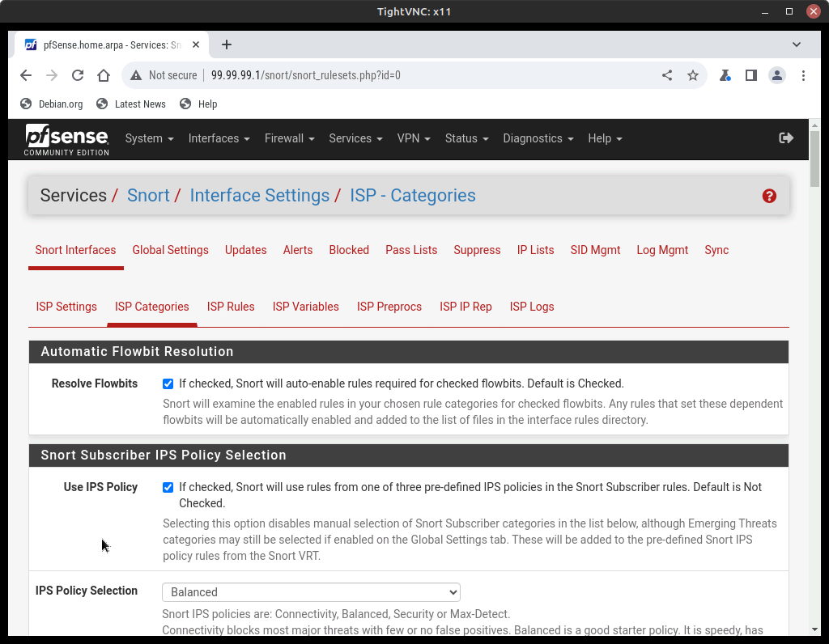This screenshot has height=644, width=829.
Task: Click the scrollbar up arrow
Action: click(x=814, y=125)
